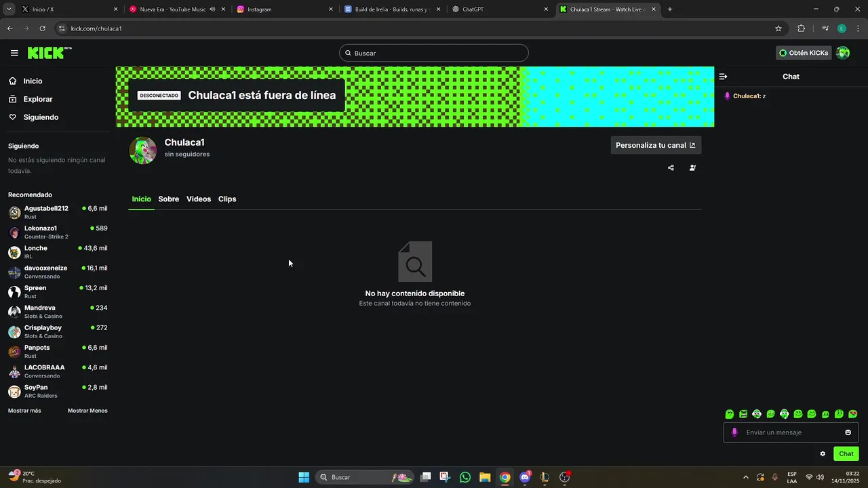This screenshot has width=868, height=488.
Task: Insert the heart-eyes emote at row end
Action: (853, 414)
